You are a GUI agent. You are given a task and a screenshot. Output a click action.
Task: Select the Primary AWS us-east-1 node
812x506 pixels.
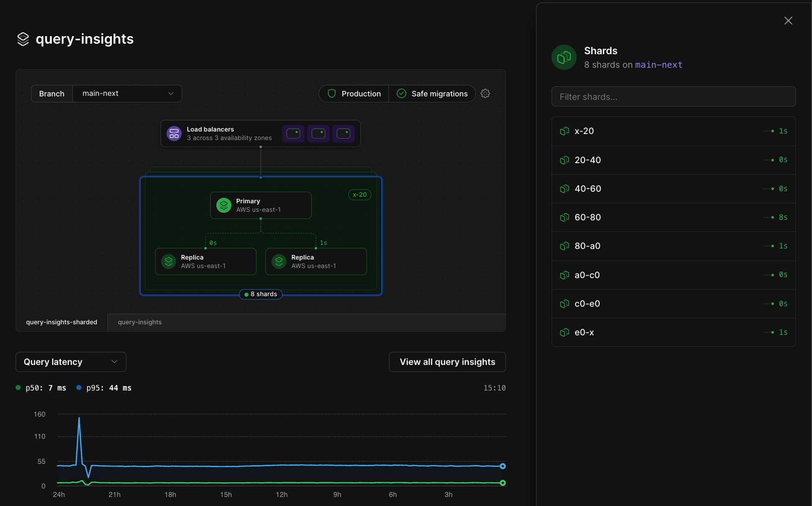pyautogui.click(x=261, y=205)
